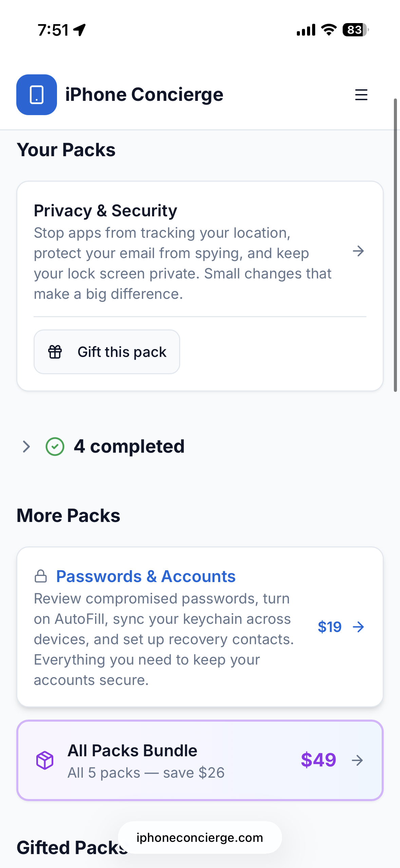The width and height of the screenshot is (400, 868).
Task: Open the Privacy & Security pack title
Action: (105, 211)
